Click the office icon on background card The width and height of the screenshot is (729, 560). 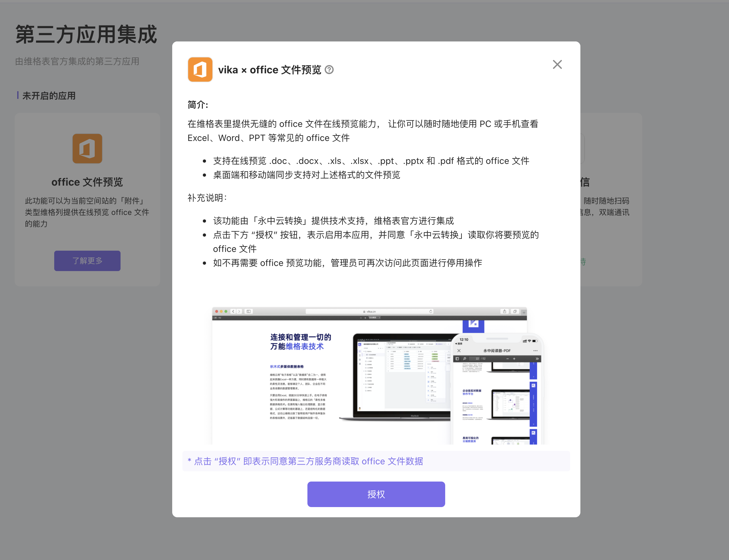[x=87, y=149]
